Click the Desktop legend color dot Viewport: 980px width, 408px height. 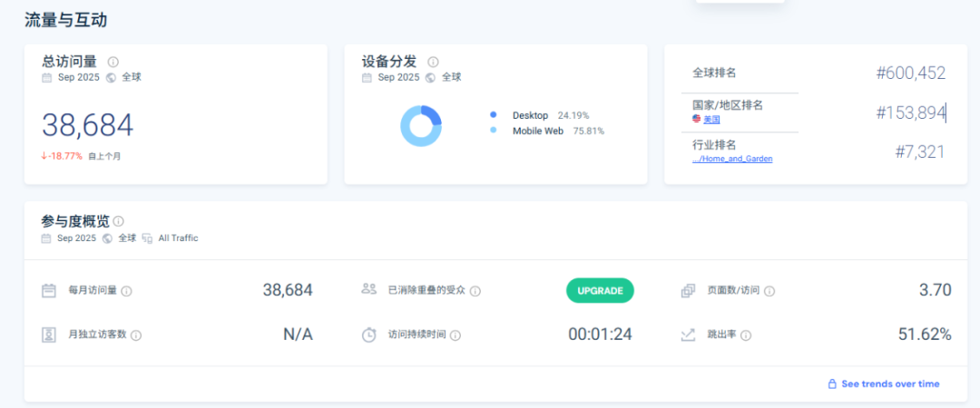coord(494,115)
